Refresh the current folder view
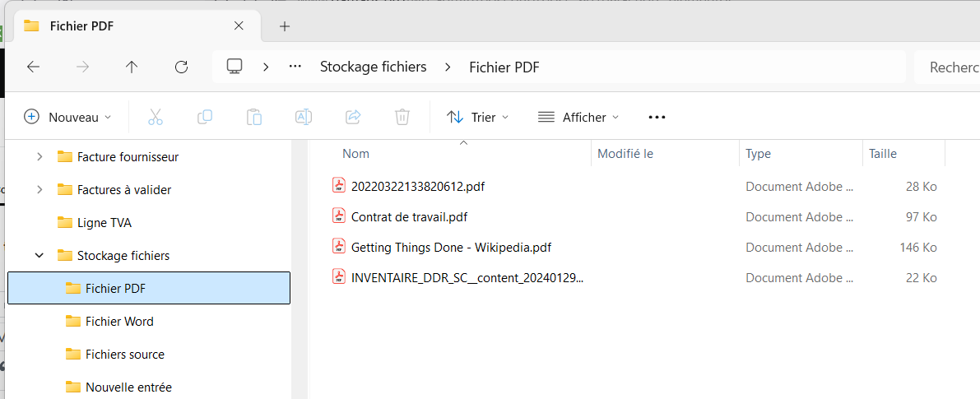 tap(182, 67)
